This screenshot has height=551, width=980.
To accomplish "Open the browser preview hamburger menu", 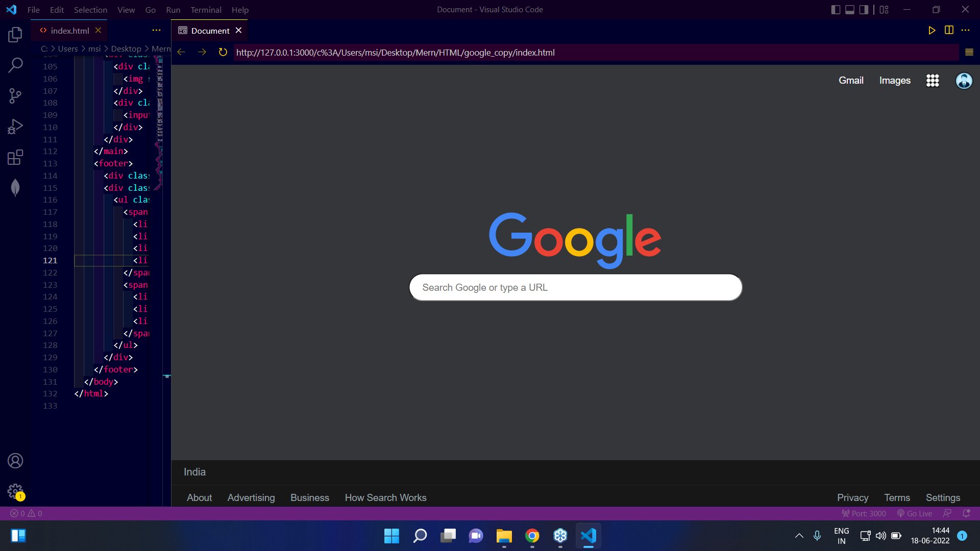I will 969,52.
